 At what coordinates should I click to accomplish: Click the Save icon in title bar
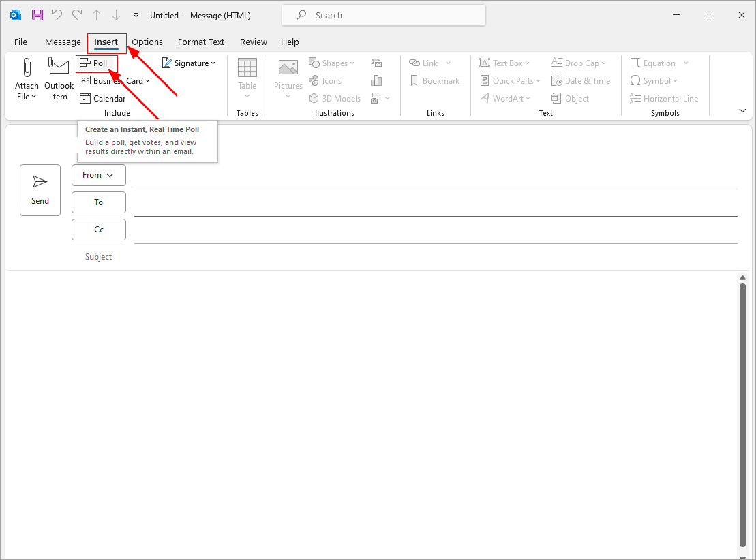click(37, 15)
